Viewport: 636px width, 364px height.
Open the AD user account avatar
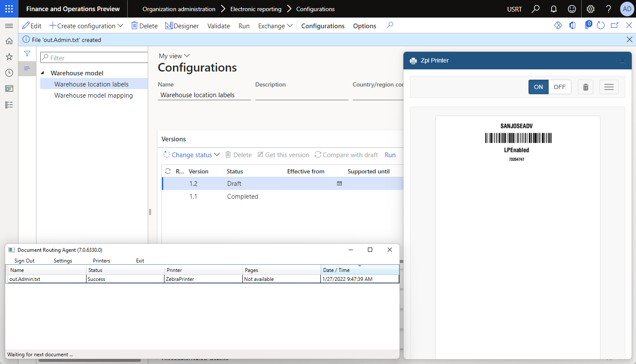click(x=627, y=9)
